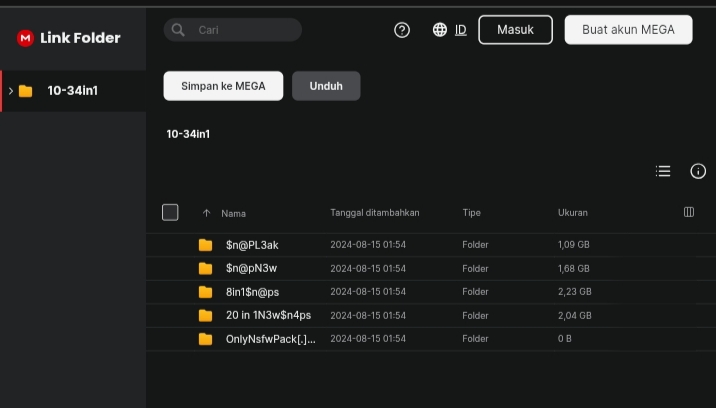Expand the 10-34in1 tree chevron
The image size is (716, 408).
point(11,91)
